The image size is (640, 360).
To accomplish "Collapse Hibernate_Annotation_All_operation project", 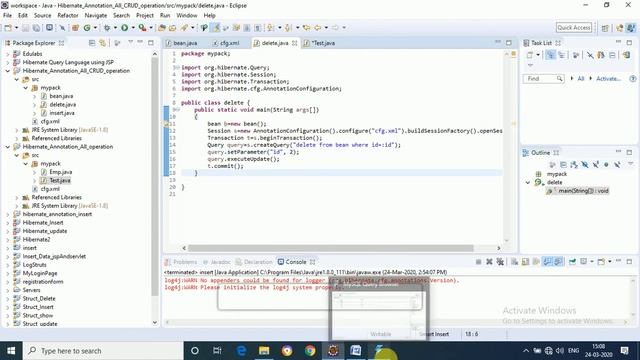I will (x=8, y=147).
